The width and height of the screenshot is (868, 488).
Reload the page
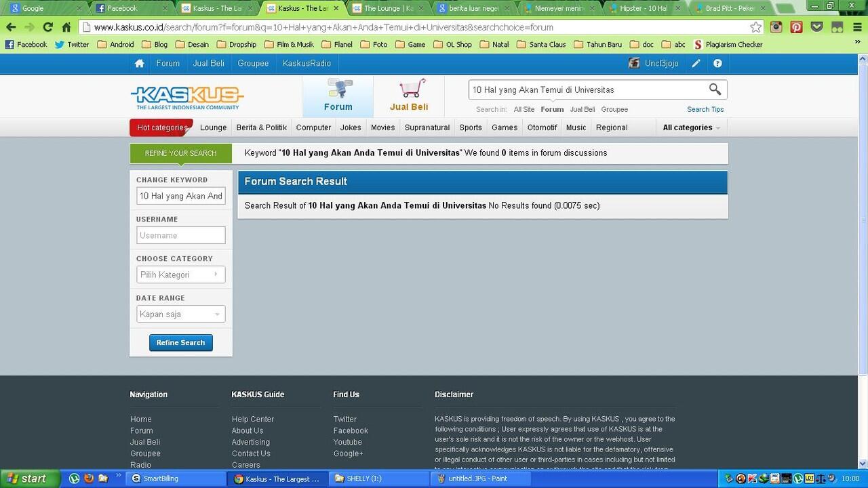[47, 27]
